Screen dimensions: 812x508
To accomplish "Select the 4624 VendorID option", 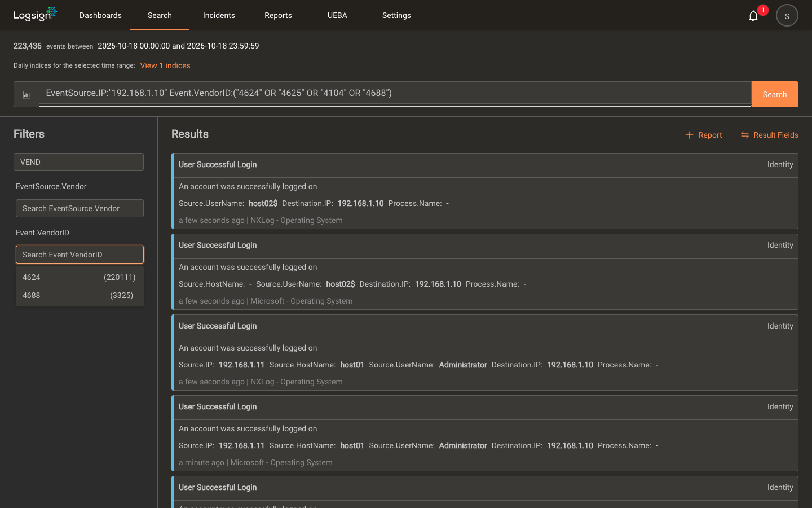I will click(x=80, y=277).
